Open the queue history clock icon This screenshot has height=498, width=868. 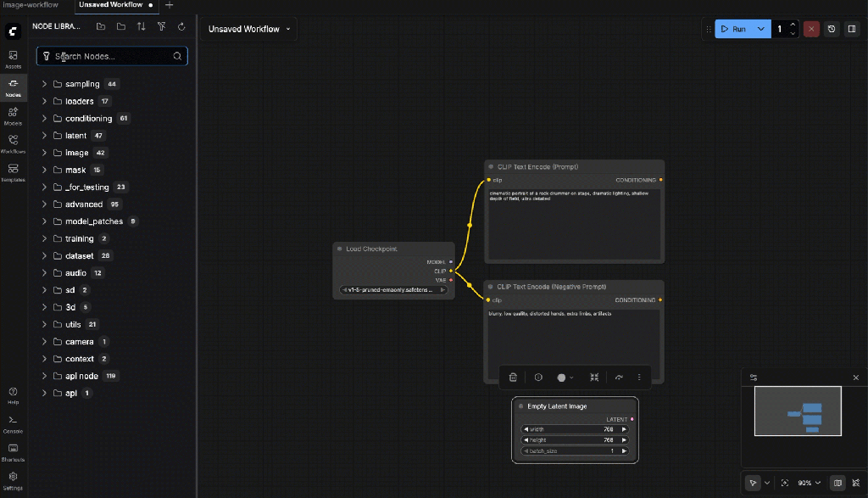[x=832, y=29]
